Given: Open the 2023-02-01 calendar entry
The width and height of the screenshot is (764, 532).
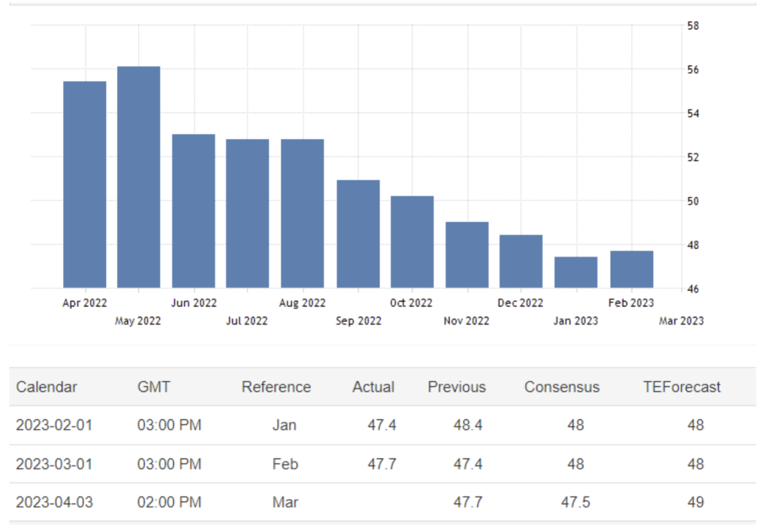Looking at the screenshot, I should pos(54,425).
